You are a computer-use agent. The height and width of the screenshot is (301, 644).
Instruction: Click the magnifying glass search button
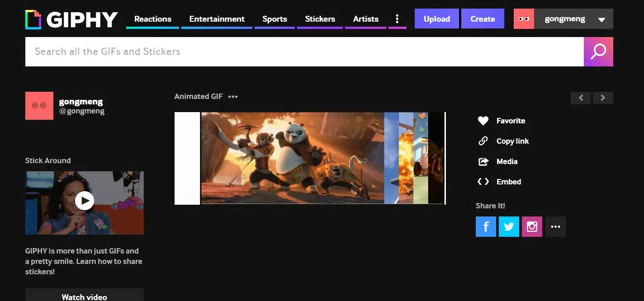598,52
